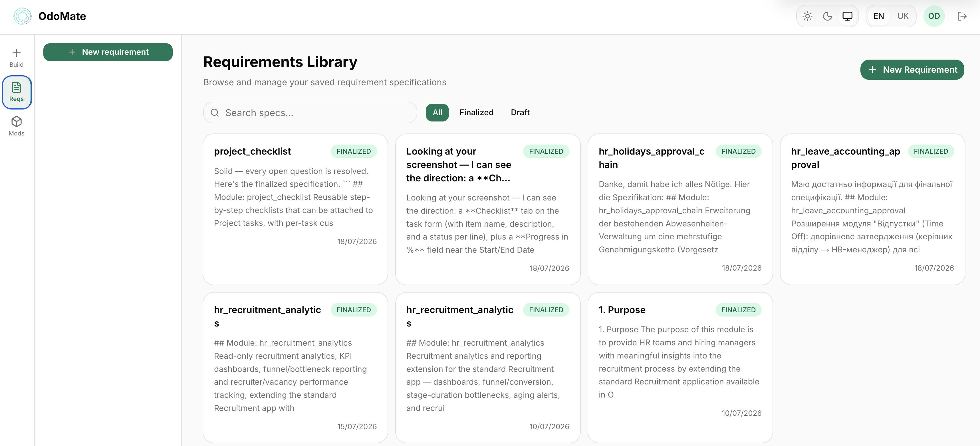Click the search magnifier icon
Screen dimensions: 980x446
coord(215,113)
